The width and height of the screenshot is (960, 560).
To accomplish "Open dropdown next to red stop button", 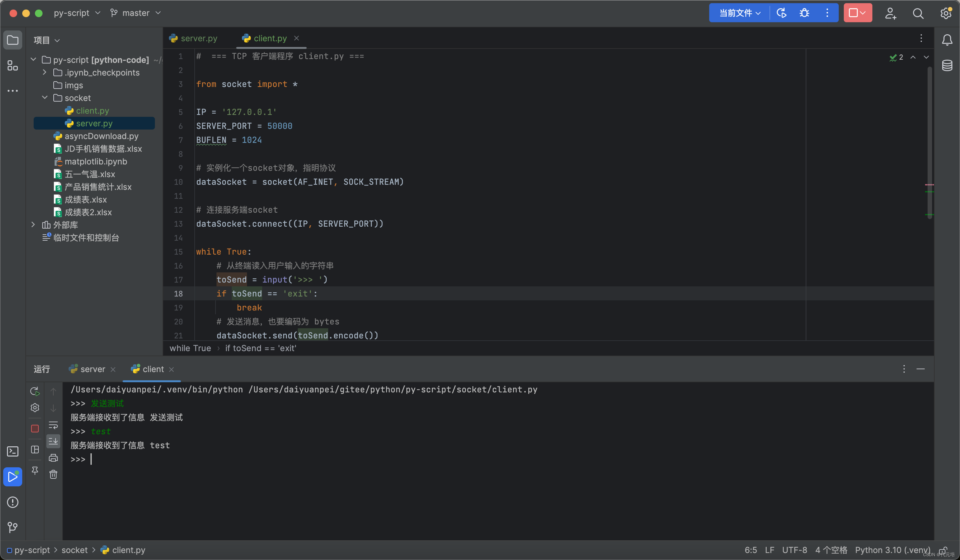I will point(863,13).
